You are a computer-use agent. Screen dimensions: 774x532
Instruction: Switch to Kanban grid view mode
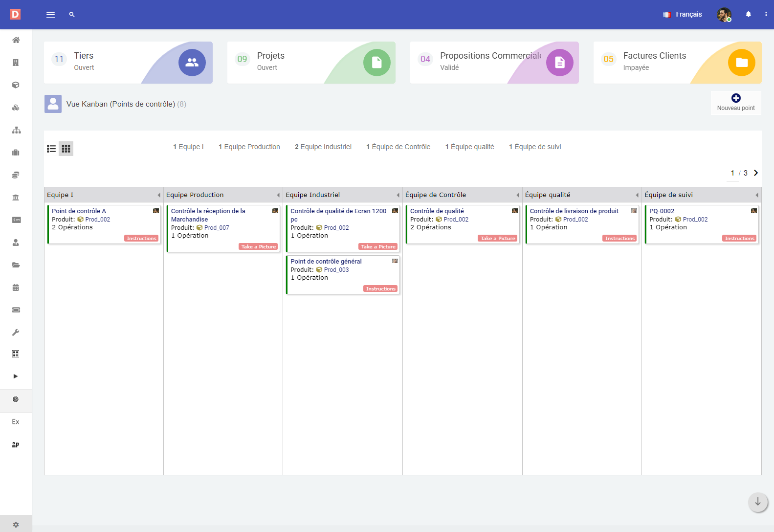(x=66, y=149)
